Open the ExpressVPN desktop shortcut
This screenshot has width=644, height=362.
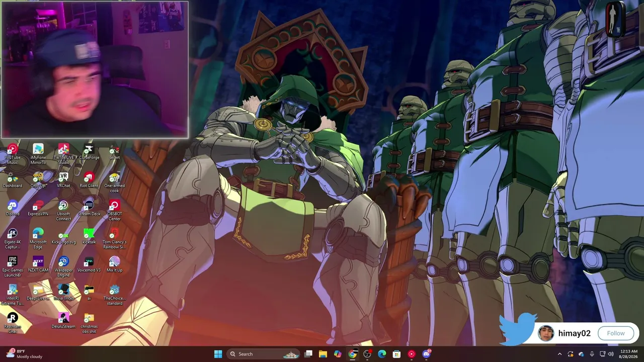tap(38, 208)
